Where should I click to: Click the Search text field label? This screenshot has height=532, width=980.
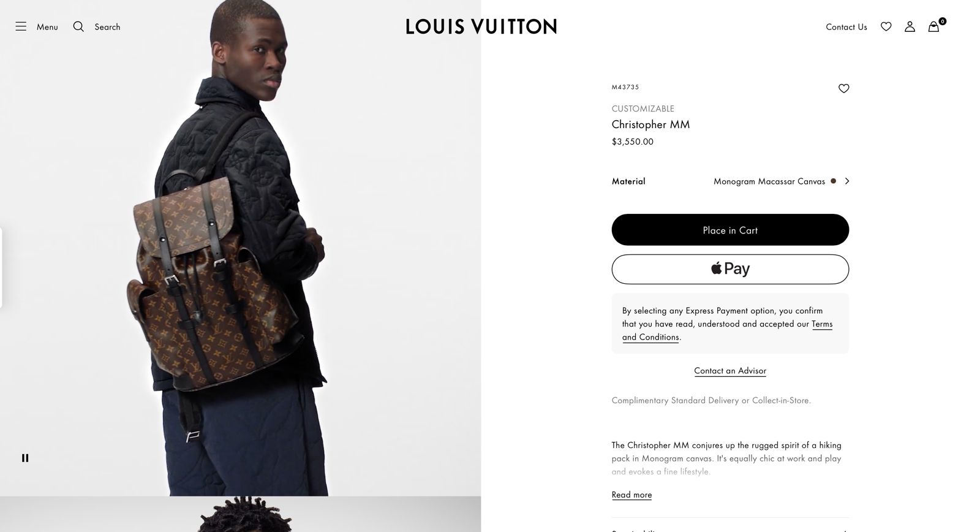click(107, 27)
